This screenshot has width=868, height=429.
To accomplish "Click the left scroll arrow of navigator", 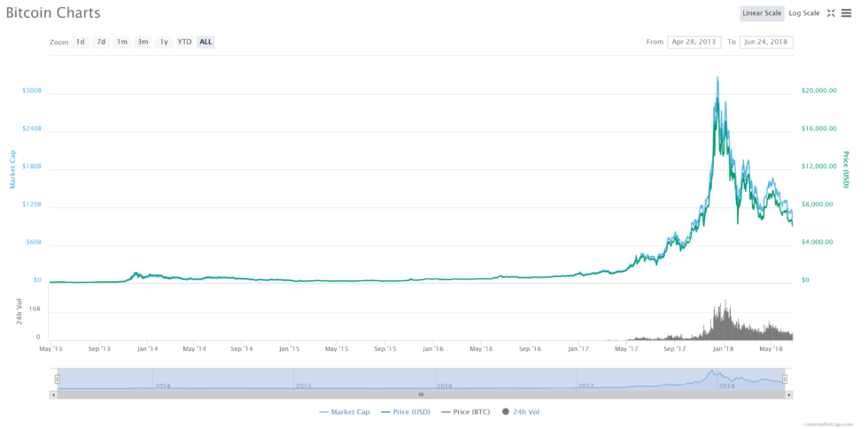I will [x=53, y=394].
